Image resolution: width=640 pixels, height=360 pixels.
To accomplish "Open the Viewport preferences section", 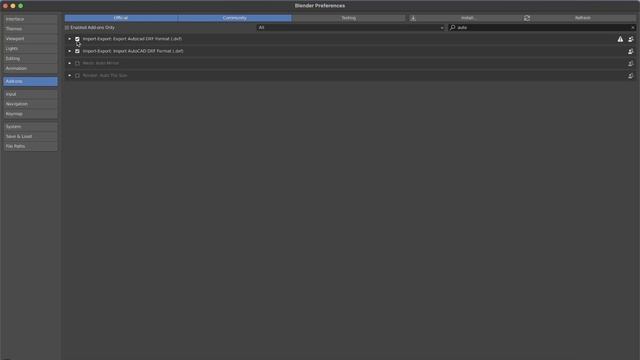I will (30, 39).
